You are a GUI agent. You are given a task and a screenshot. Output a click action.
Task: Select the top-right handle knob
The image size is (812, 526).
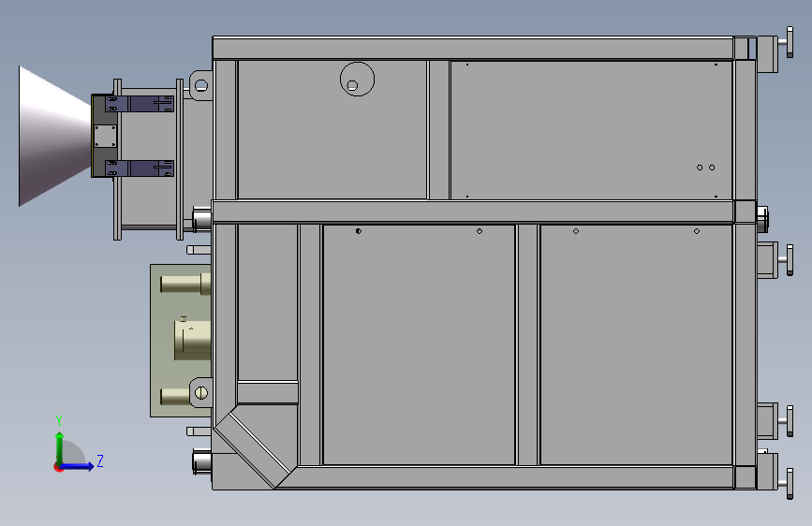click(790, 42)
